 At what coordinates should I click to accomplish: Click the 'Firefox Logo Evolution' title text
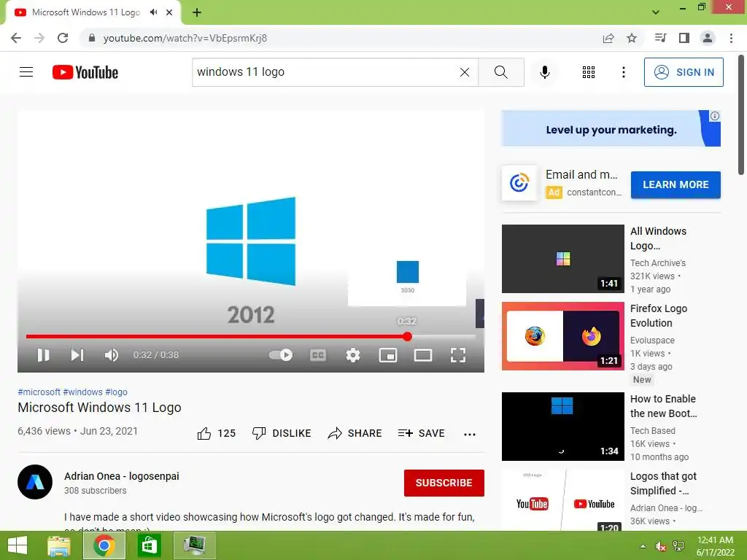(659, 316)
